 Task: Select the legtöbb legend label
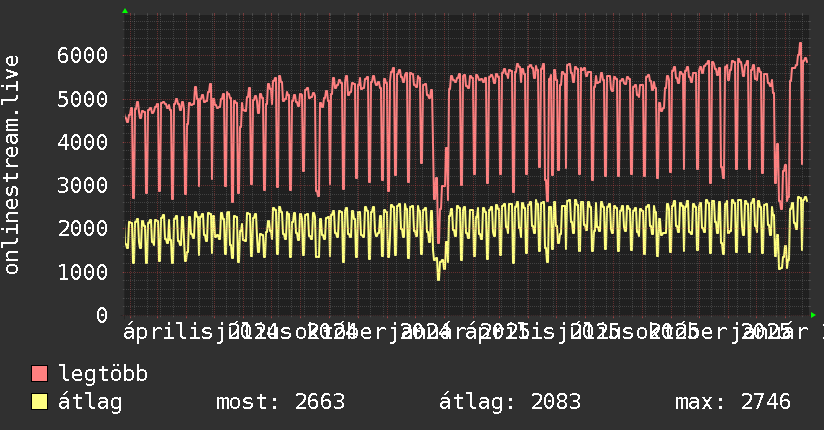tap(103, 375)
